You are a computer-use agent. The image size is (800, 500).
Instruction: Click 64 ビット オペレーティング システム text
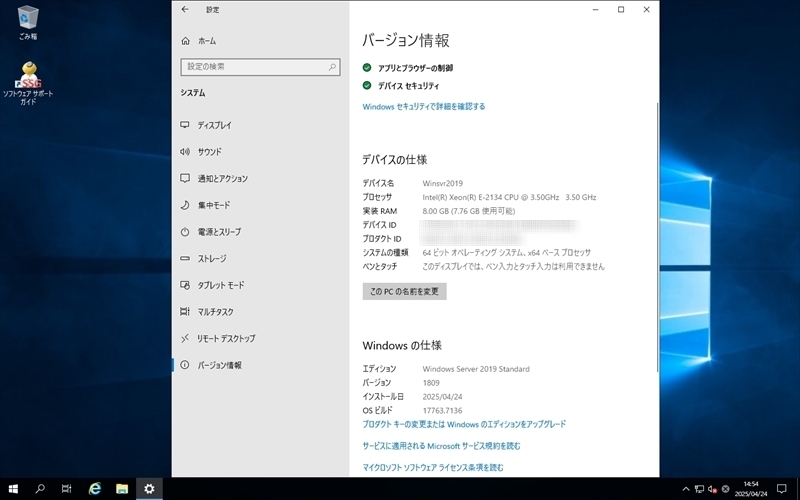pos(506,253)
